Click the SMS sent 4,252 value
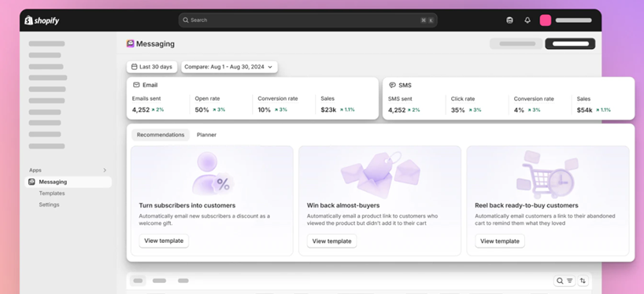The width and height of the screenshot is (644, 294). [397, 110]
